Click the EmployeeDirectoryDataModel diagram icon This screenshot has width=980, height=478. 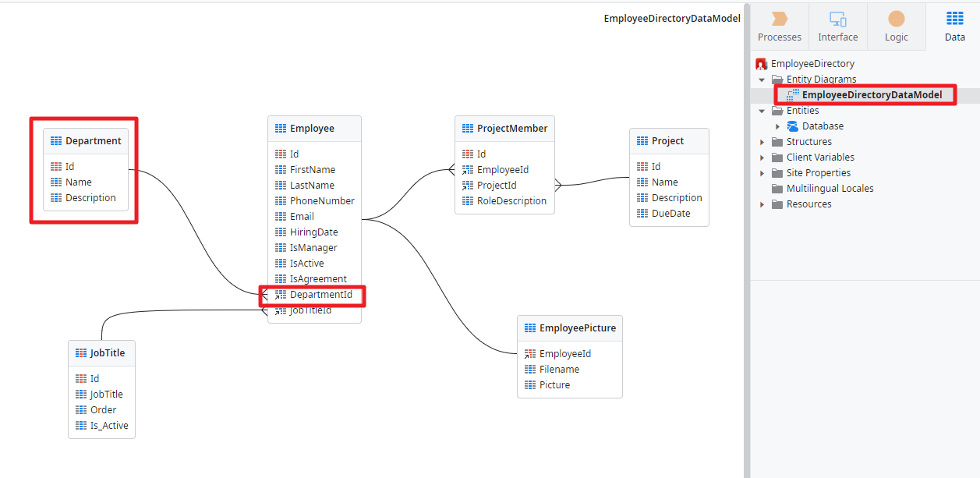point(793,95)
